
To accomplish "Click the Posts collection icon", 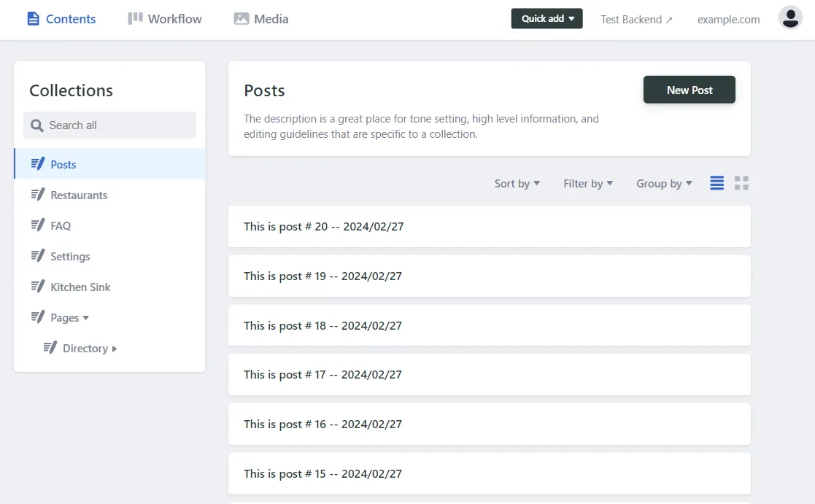I will [x=37, y=163].
